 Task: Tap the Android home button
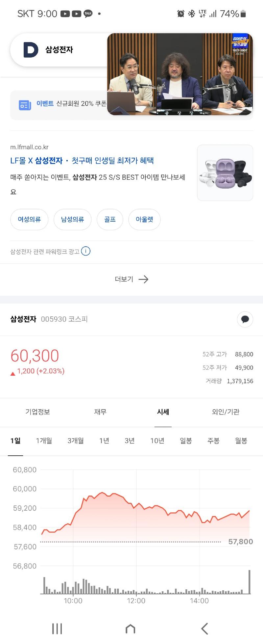pos(131,629)
